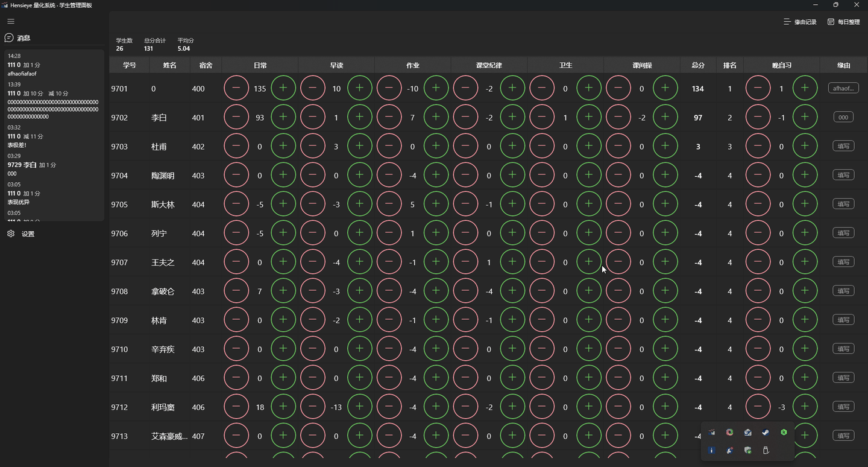
Task: Open the green Kaspersky tray icon
Action: coord(784,433)
